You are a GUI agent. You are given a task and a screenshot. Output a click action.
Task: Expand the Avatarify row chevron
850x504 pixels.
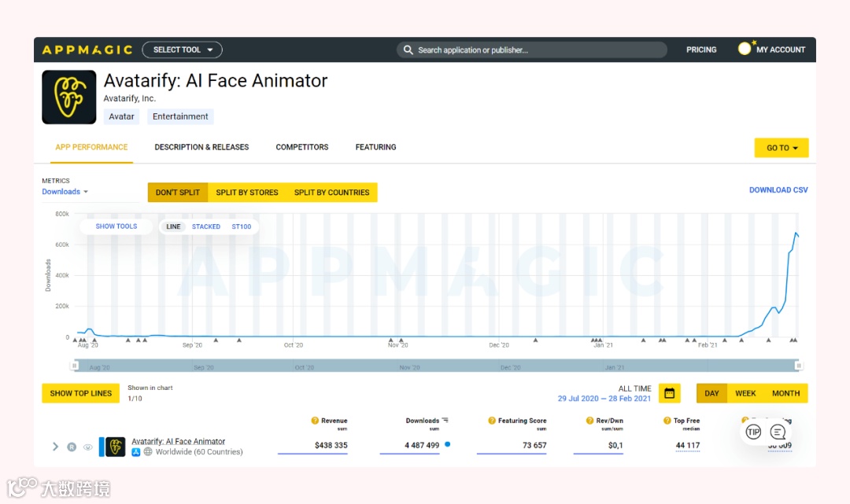coord(55,447)
